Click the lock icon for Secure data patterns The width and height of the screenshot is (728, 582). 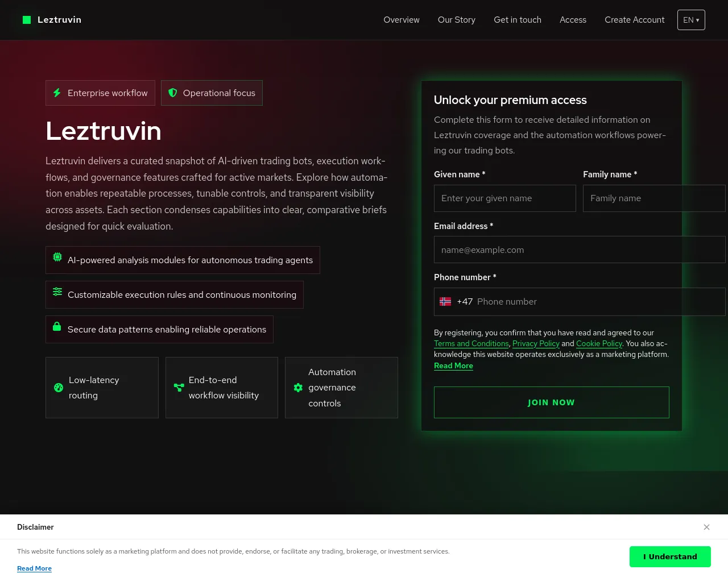pyautogui.click(x=57, y=326)
